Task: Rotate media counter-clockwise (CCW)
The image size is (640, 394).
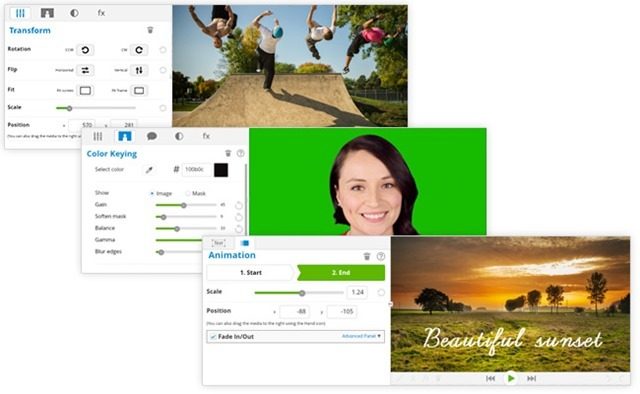Action: (x=85, y=50)
